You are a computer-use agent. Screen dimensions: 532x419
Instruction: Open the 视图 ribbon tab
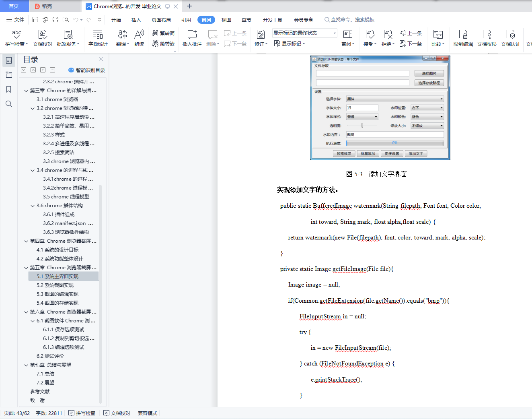(x=226, y=20)
